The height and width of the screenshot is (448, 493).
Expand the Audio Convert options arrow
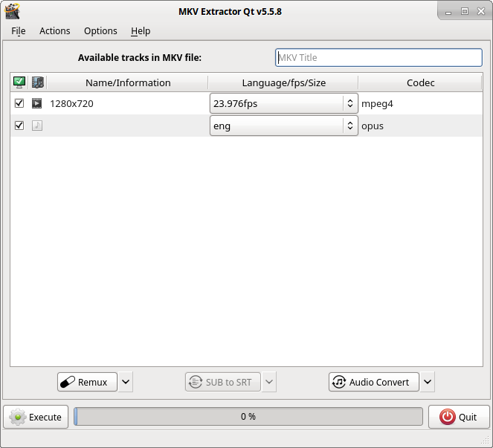click(428, 382)
